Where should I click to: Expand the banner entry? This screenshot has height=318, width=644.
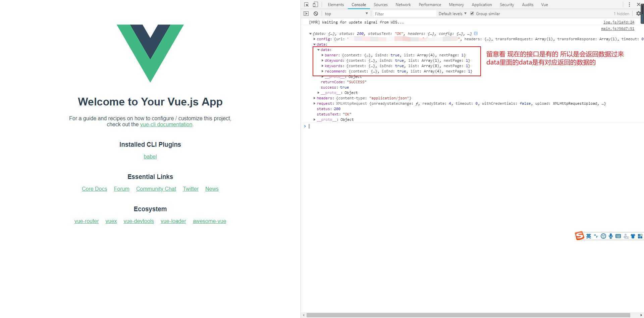coord(322,55)
